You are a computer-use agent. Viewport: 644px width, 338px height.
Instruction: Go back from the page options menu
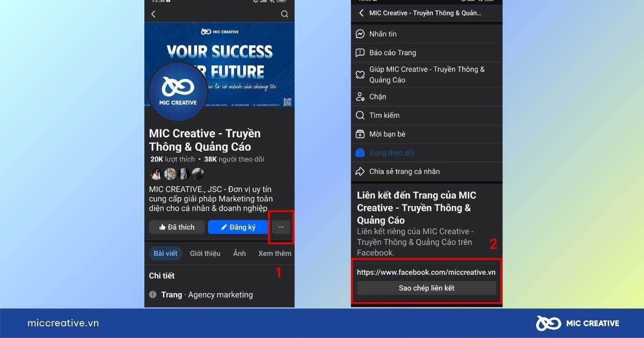(361, 13)
